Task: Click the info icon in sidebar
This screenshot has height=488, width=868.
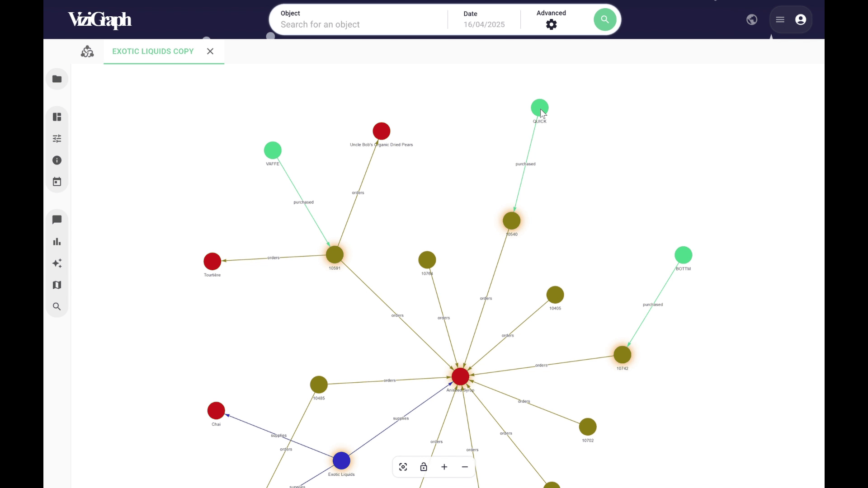Action: coord(57,160)
